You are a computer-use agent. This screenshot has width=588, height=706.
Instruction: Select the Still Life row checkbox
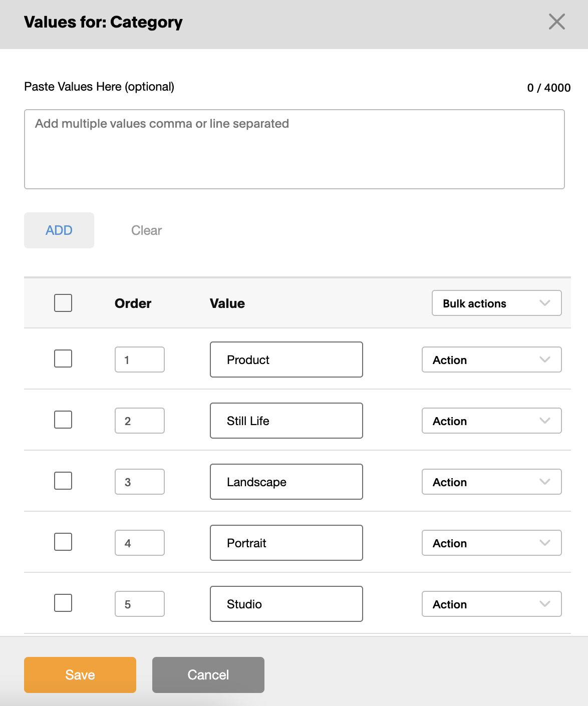(63, 420)
